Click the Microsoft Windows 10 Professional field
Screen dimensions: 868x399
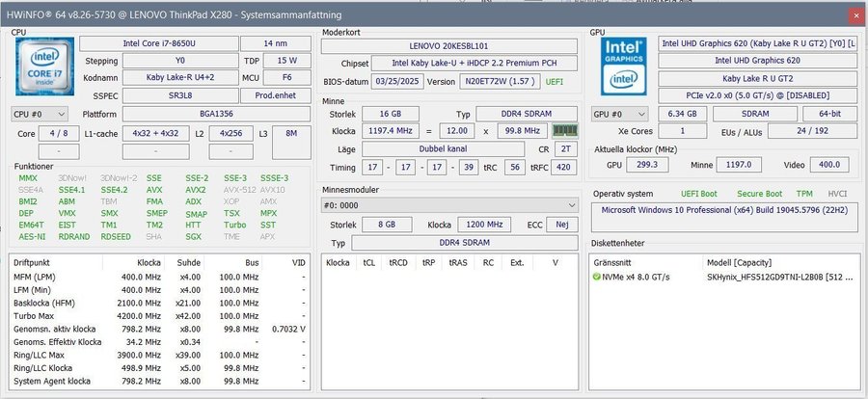point(724,218)
